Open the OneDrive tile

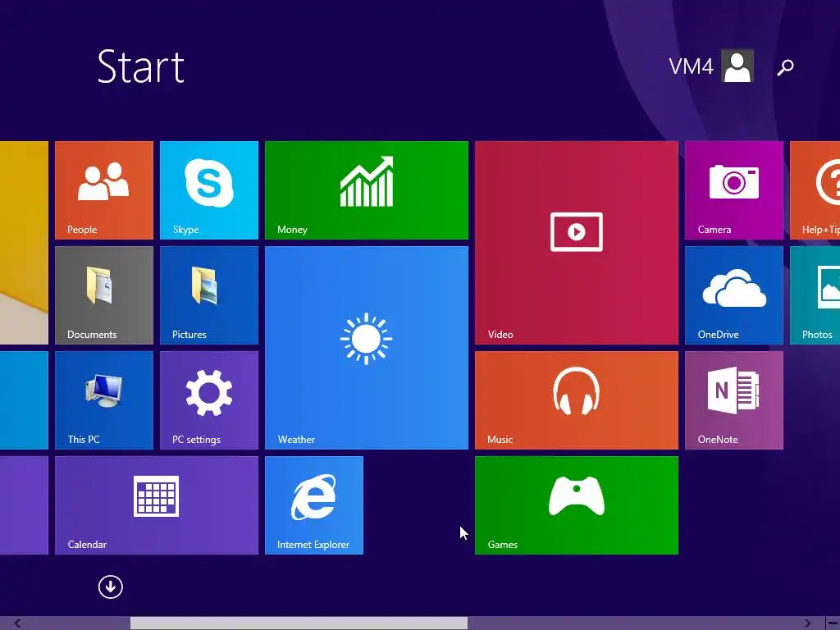[x=734, y=295]
